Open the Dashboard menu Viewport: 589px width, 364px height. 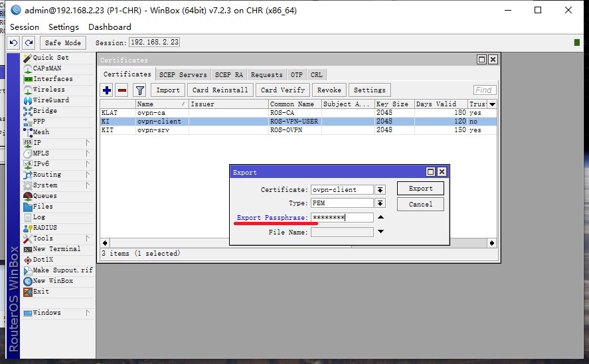[x=110, y=27]
